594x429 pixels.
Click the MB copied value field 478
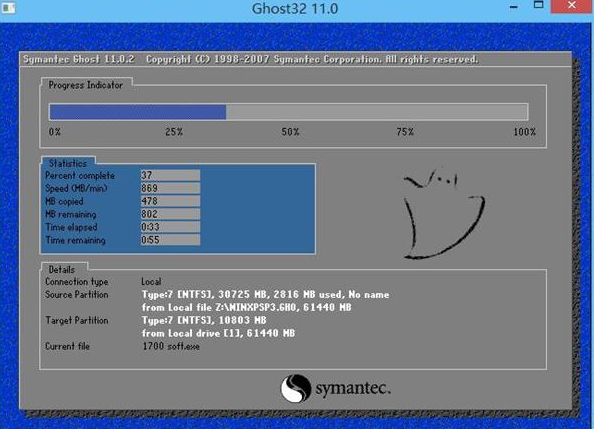click(170, 201)
